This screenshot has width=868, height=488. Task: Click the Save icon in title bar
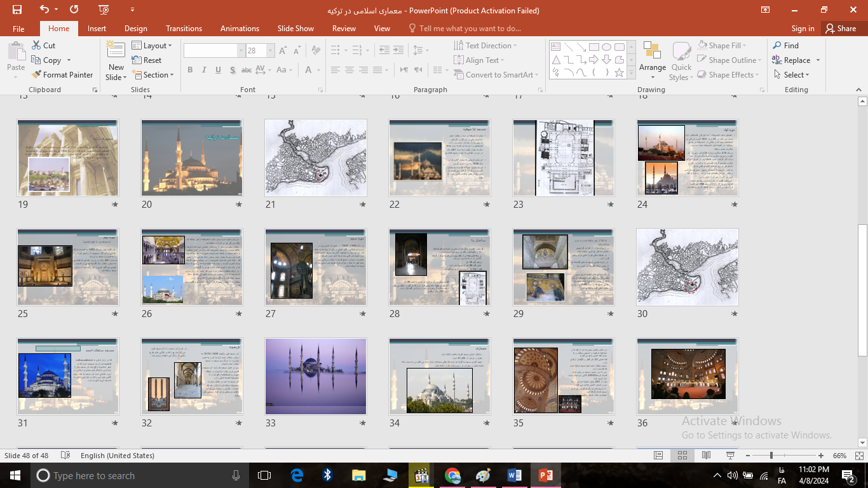point(17,10)
